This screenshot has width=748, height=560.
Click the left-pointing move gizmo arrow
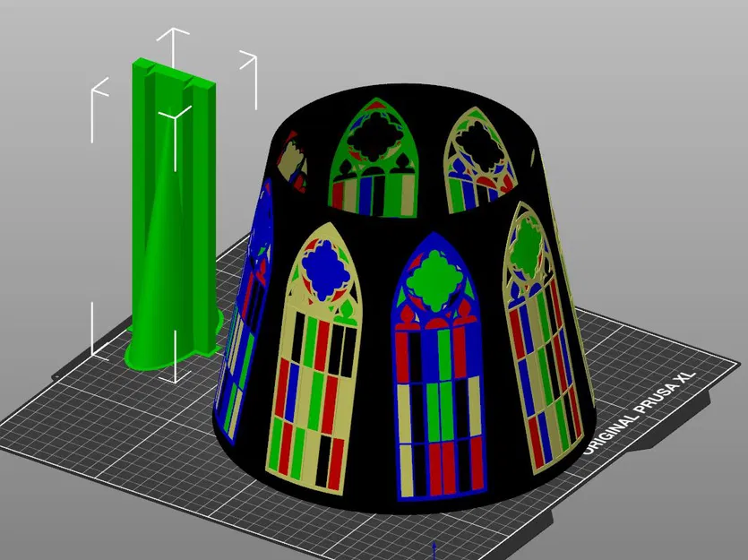(94, 90)
